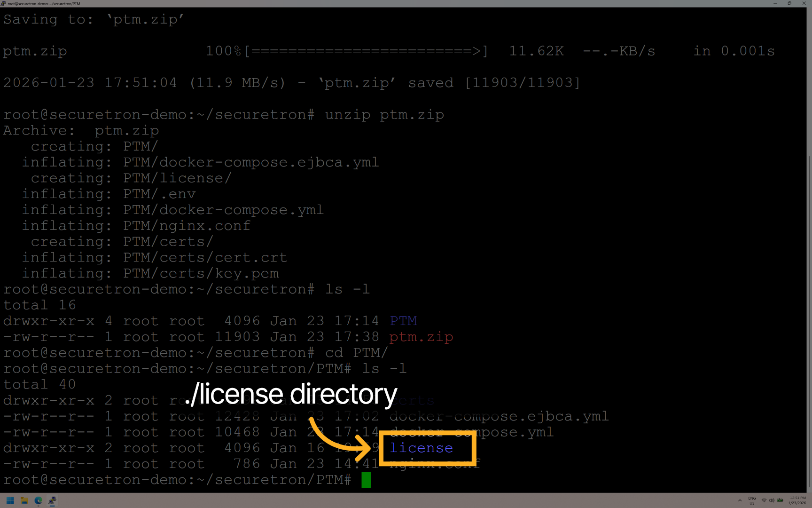Viewport: 812px width, 508px height.
Task: Open the Start menu
Action: [x=9, y=501]
